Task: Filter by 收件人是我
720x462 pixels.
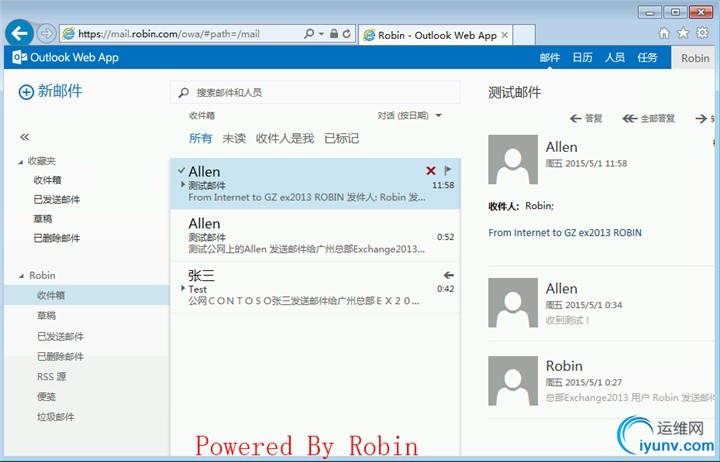Action: click(x=285, y=138)
